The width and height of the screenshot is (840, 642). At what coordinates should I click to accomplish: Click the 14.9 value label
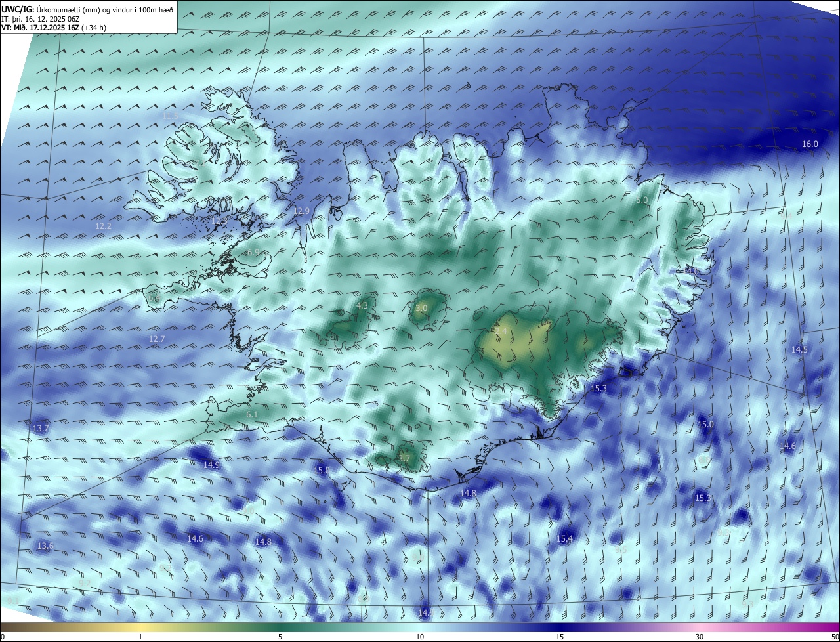211,465
